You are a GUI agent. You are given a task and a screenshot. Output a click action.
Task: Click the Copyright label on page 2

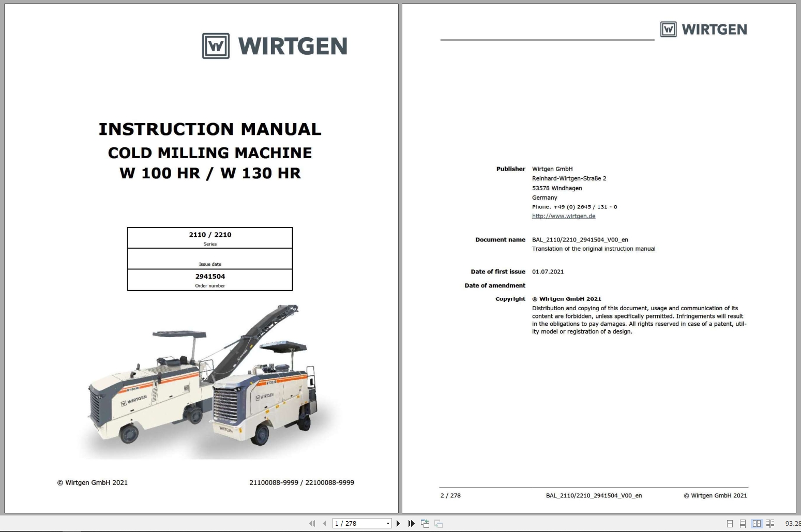tap(510, 299)
